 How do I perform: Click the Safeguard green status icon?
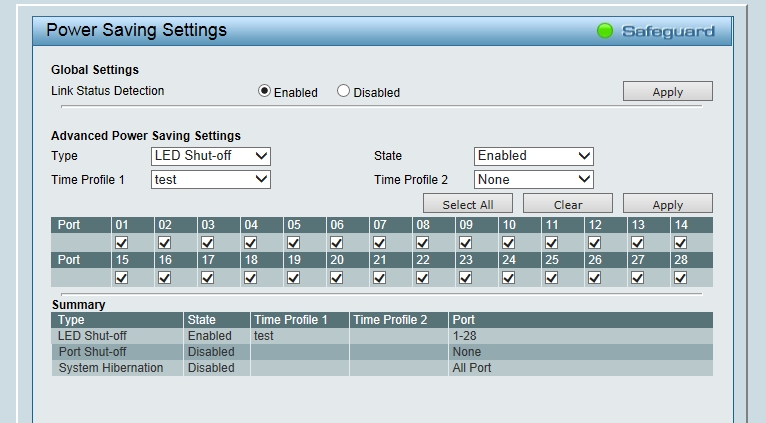tap(605, 31)
